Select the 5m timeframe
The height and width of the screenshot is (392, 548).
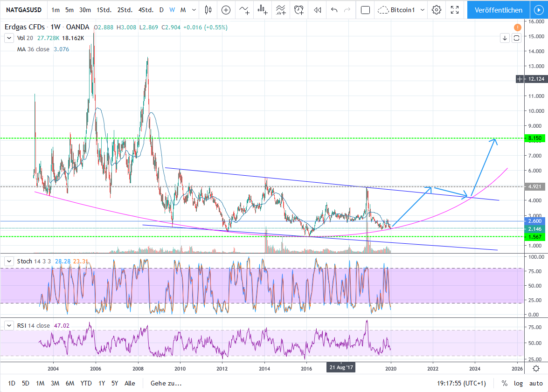pos(69,10)
